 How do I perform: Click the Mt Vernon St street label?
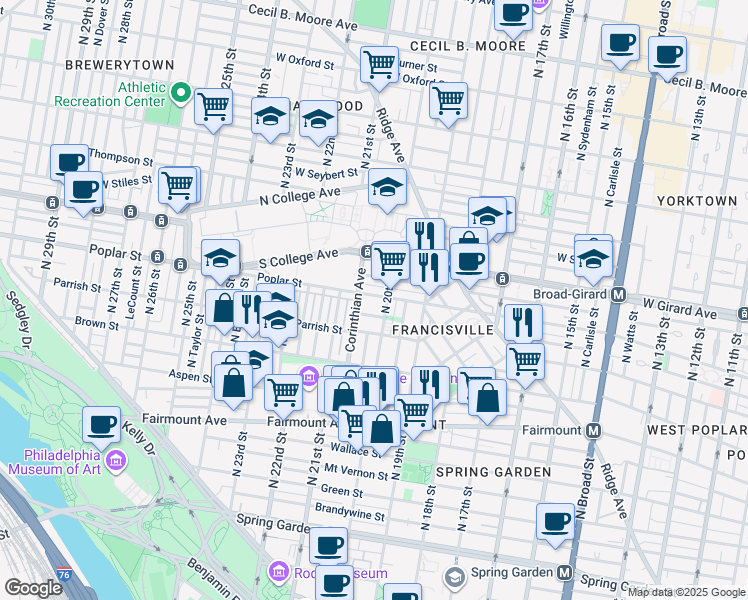click(x=356, y=472)
